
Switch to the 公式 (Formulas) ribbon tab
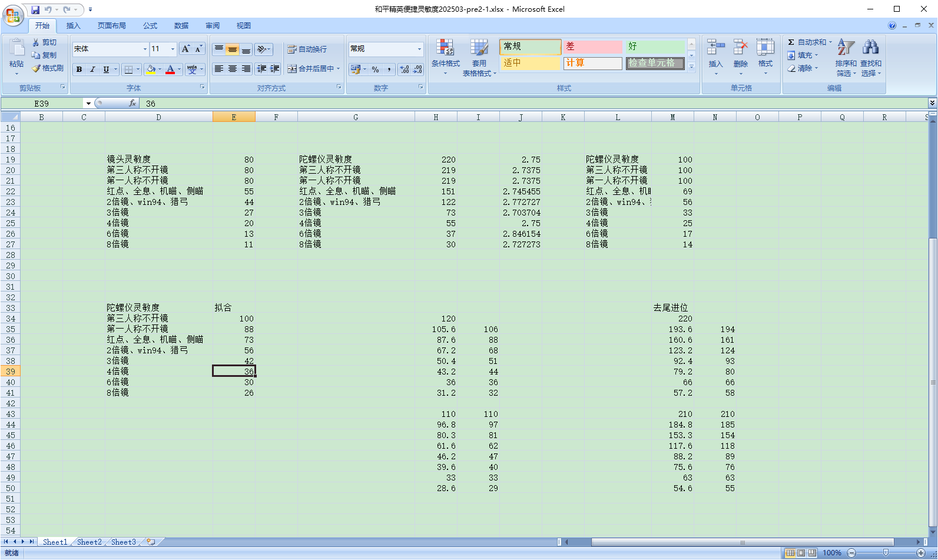pyautogui.click(x=150, y=26)
